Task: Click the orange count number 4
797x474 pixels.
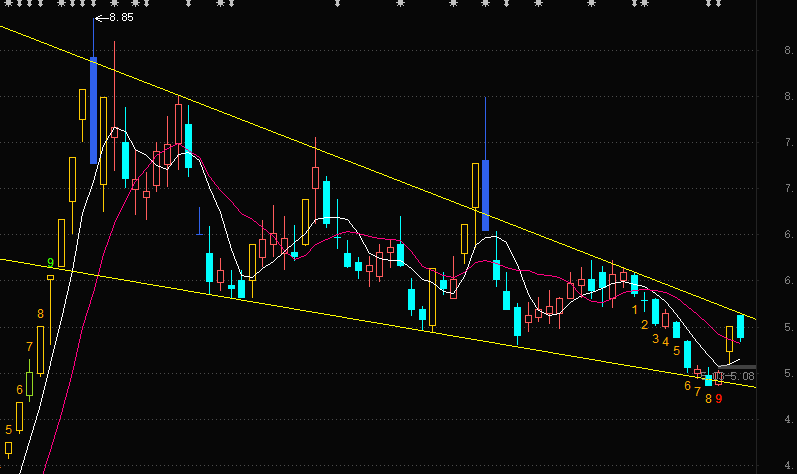Action: point(665,342)
